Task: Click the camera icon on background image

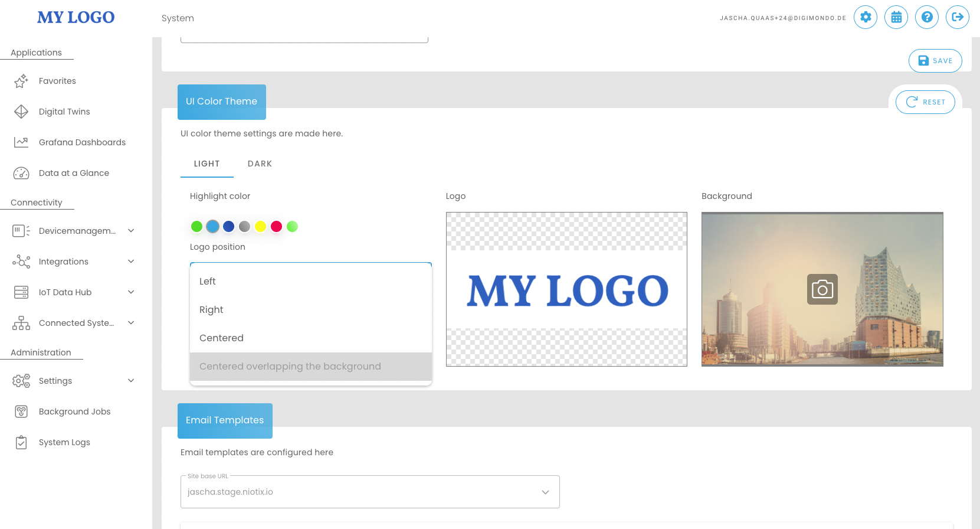Action: coord(822,289)
